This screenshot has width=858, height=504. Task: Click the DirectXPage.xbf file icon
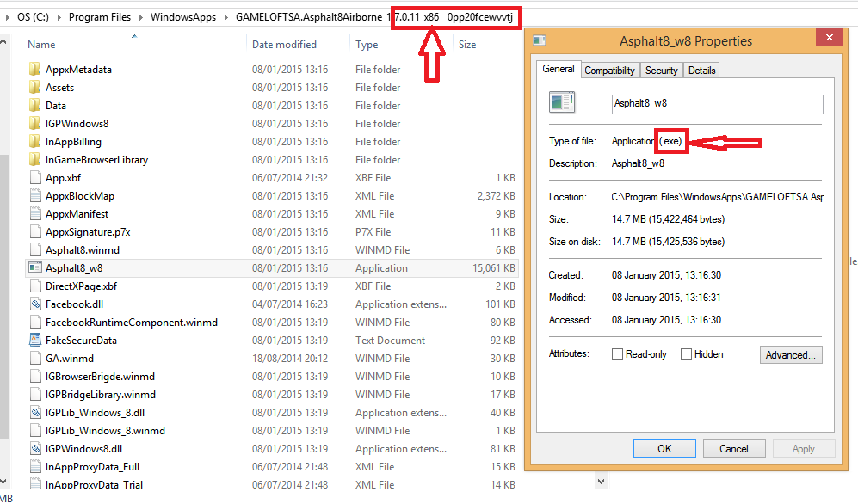coord(35,286)
